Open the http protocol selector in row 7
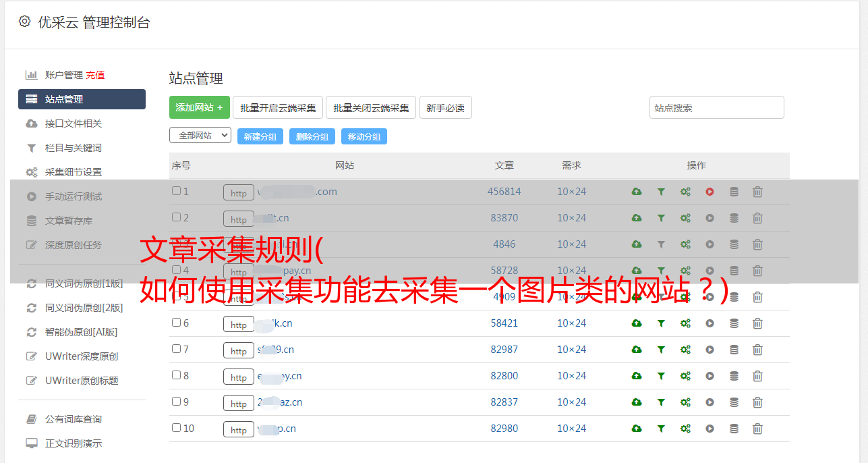The image size is (868, 463). pyautogui.click(x=239, y=350)
